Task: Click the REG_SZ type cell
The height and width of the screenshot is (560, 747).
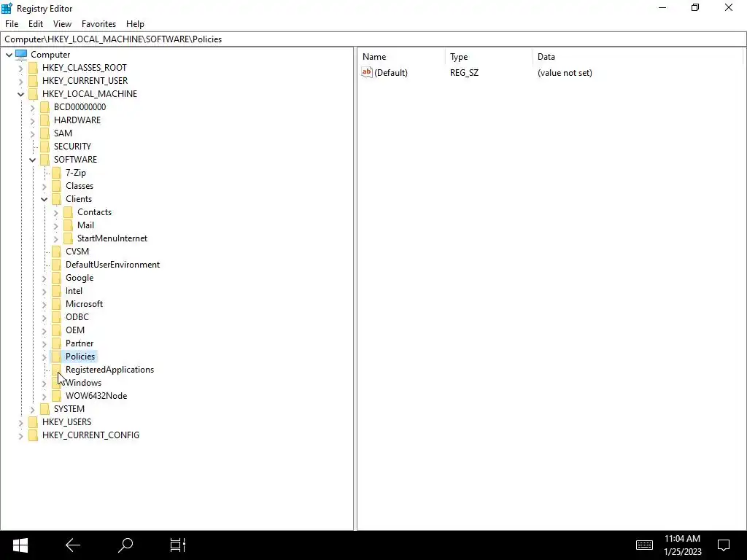Action: (x=464, y=73)
